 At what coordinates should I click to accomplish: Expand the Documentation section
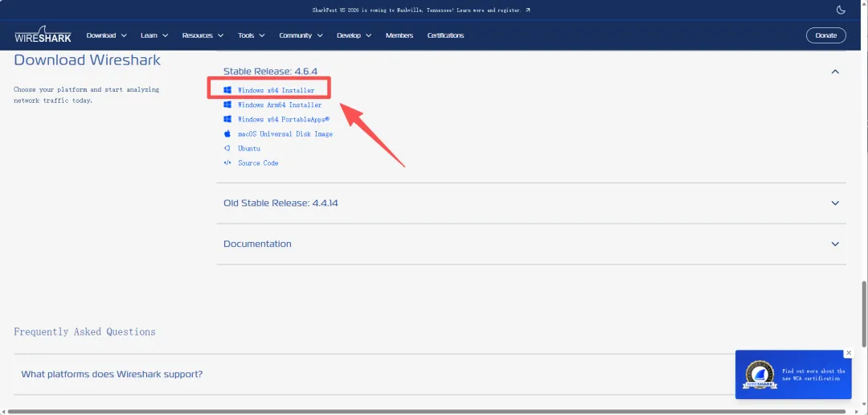pyautogui.click(x=835, y=244)
